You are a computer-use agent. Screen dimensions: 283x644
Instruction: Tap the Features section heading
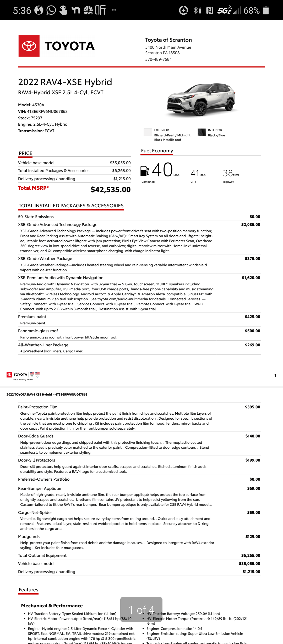29,590
